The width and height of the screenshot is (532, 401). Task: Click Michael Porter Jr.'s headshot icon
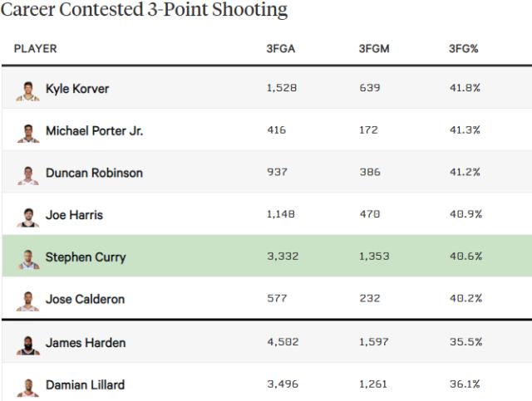click(x=27, y=132)
